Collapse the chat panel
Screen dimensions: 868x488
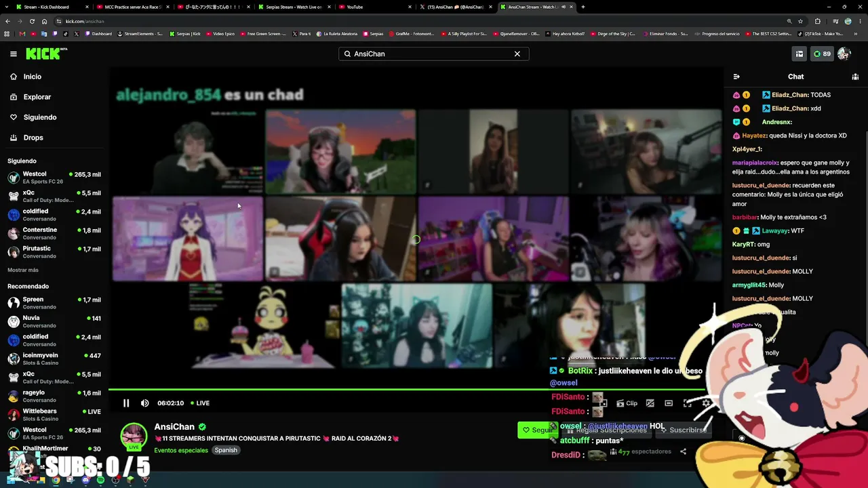(736, 77)
